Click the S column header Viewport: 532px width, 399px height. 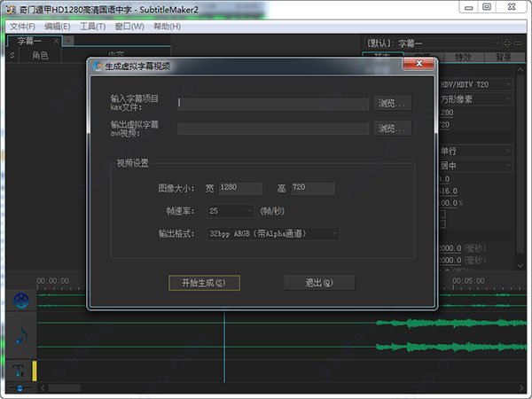tap(12, 55)
